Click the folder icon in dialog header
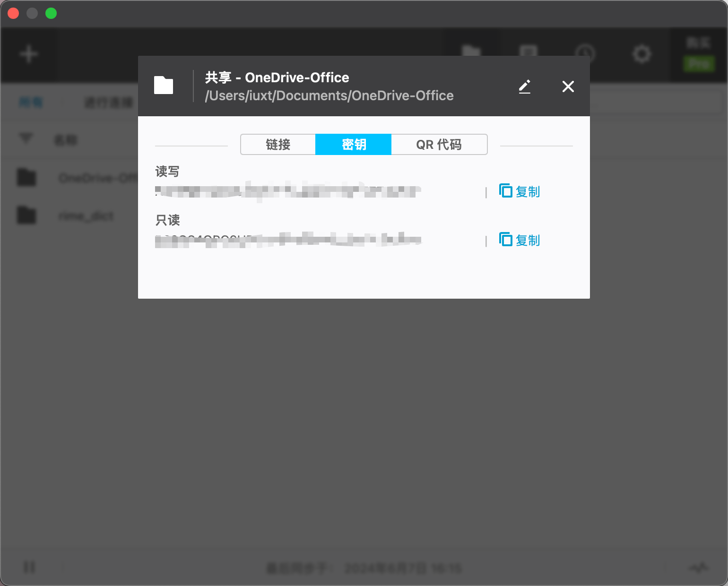 (164, 86)
